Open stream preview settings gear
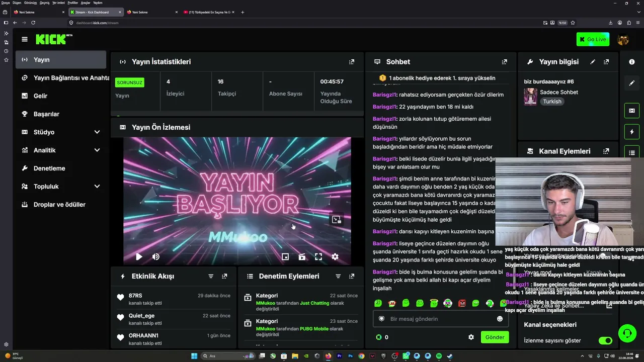 point(335,257)
